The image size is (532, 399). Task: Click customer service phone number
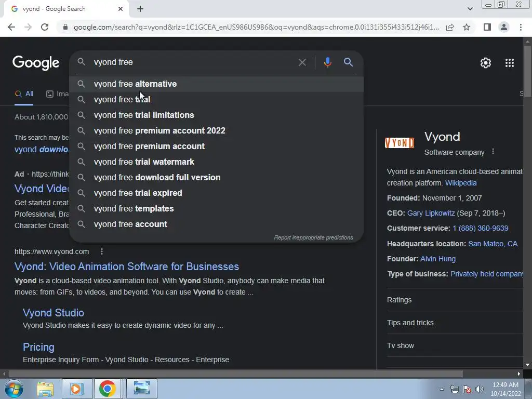(481, 229)
